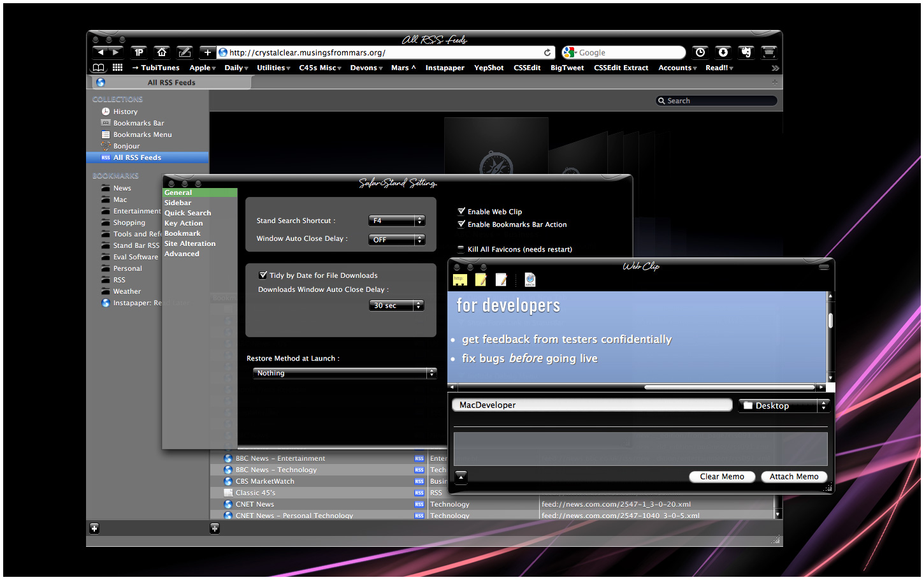Select History in Collections sidebar

(x=148, y=112)
